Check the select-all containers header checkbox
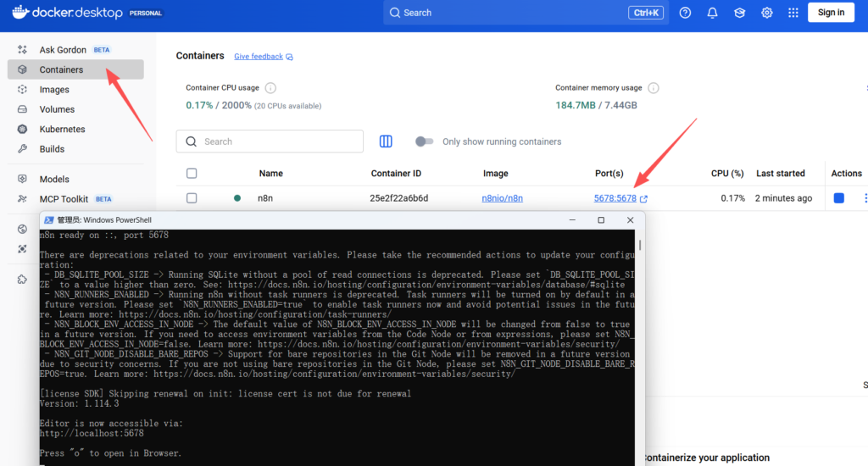The height and width of the screenshot is (466, 868). 192,174
